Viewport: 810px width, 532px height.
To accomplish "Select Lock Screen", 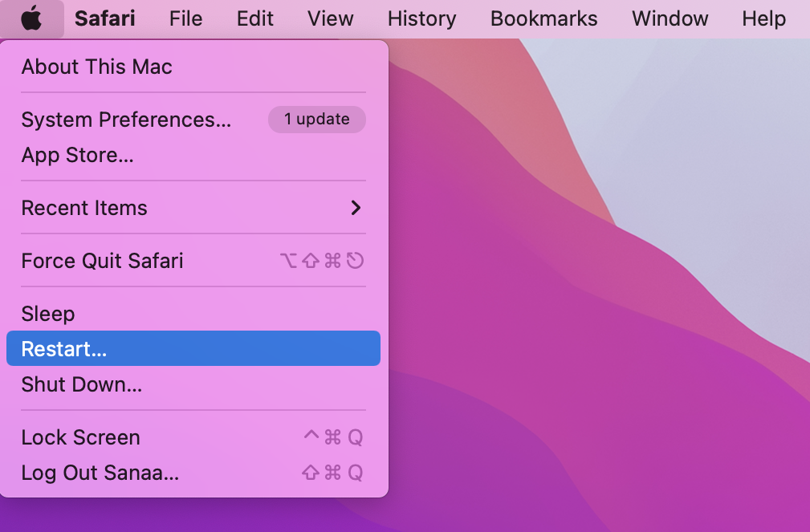I will (193, 437).
